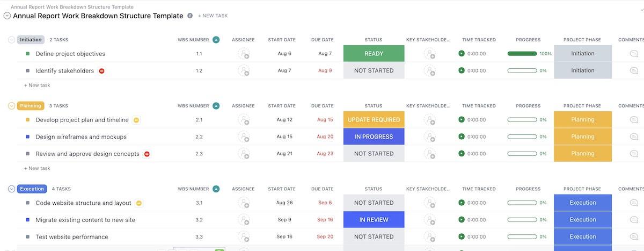Start time tracking for Define project objectives
Screen dimensions: 644x251
click(x=461, y=54)
